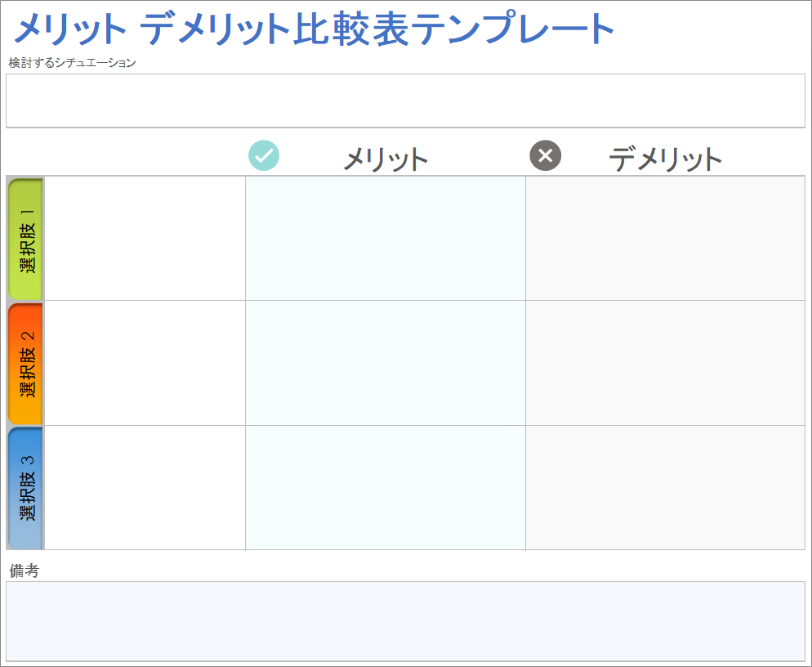Click the デメリット cell for 選択肢 2
Screen dimensions: 812x667
(665, 363)
